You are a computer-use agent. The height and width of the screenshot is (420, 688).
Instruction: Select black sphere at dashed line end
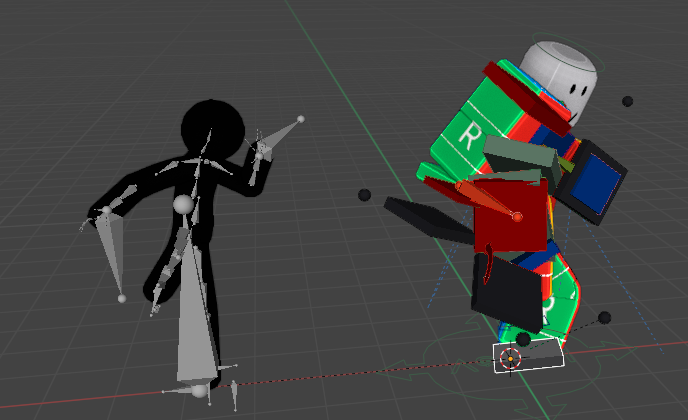[x=604, y=317]
